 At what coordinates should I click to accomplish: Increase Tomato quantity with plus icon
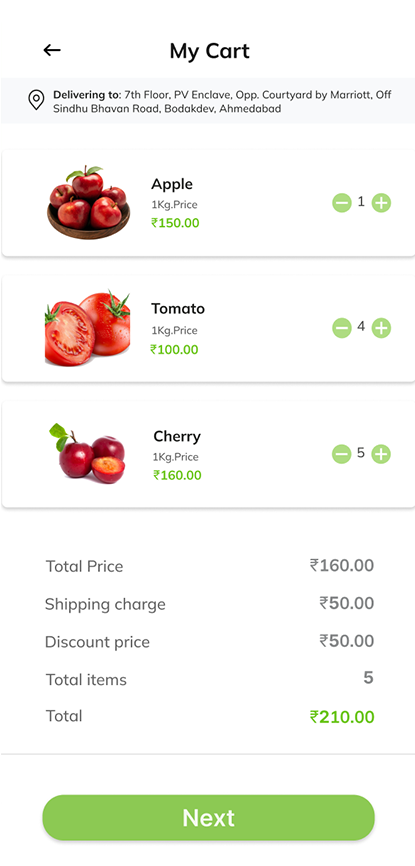pyautogui.click(x=381, y=329)
